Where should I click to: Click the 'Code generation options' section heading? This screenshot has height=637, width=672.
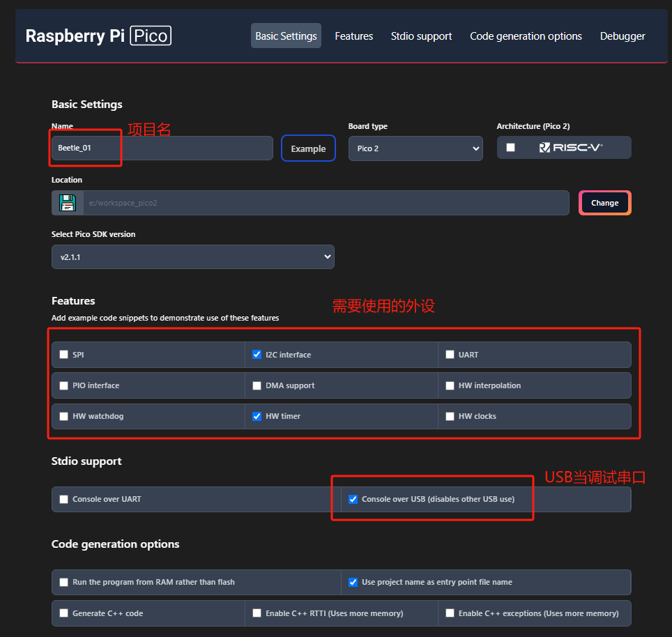pyautogui.click(x=115, y=544)
